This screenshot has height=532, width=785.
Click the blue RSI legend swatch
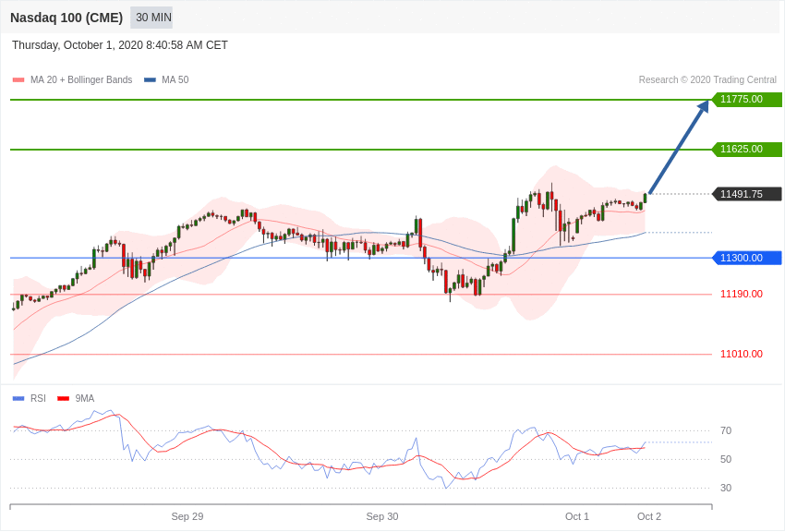click(x=18, y=398)
